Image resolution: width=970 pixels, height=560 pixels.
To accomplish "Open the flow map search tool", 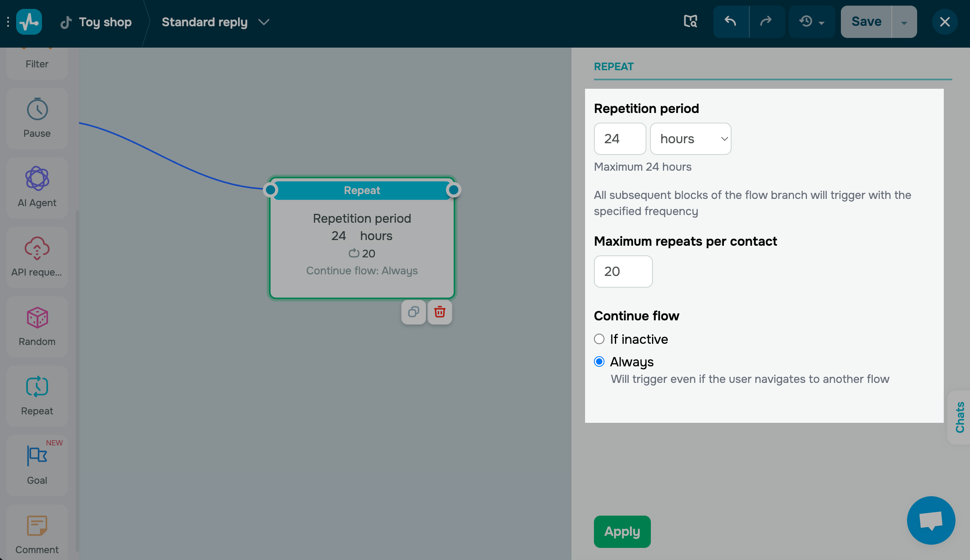I will [690, 21].
